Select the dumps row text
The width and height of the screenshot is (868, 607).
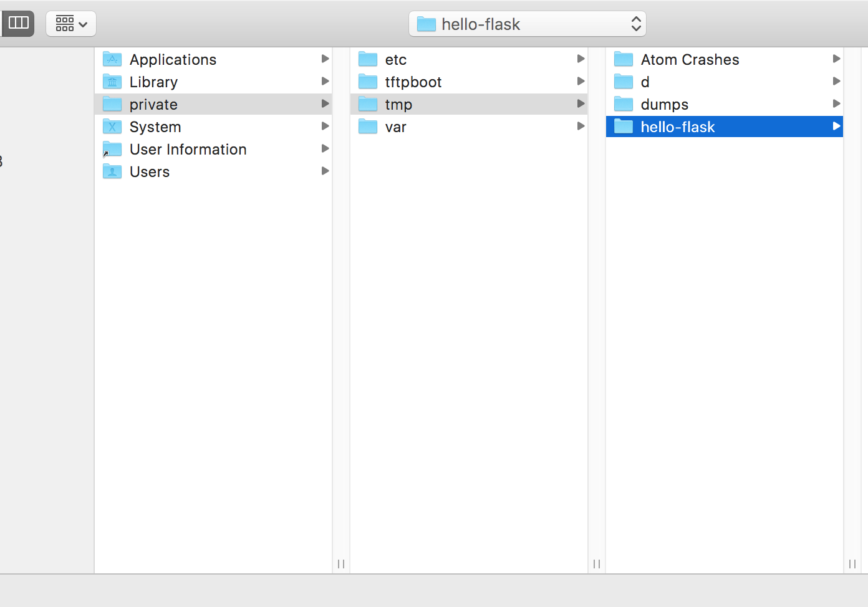(x=665, y=105)
